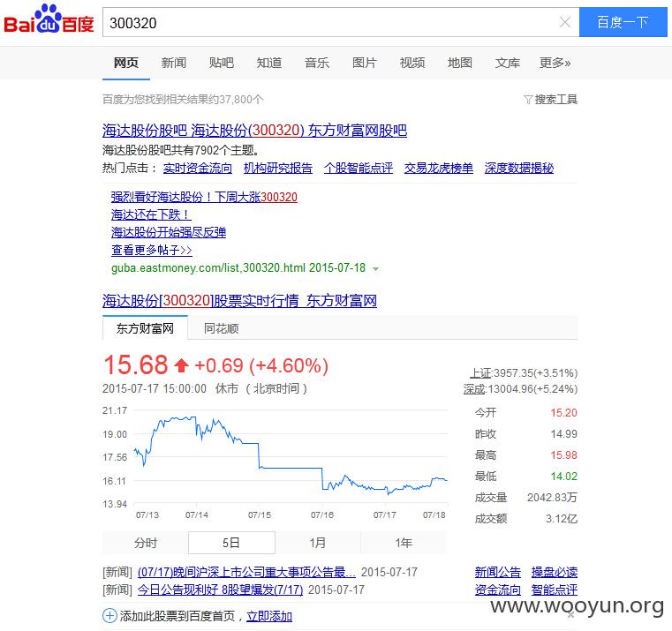
Task: Click the 上证 index link
Action: point(480,373)
